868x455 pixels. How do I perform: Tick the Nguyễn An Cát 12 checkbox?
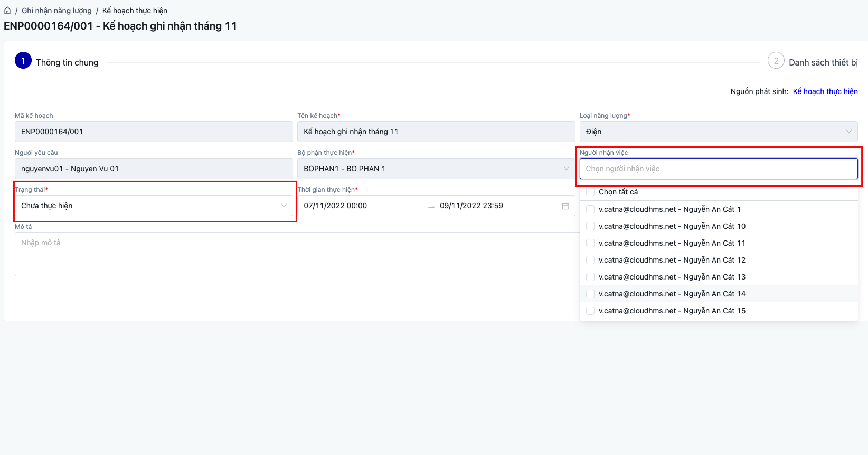point(590,260)
